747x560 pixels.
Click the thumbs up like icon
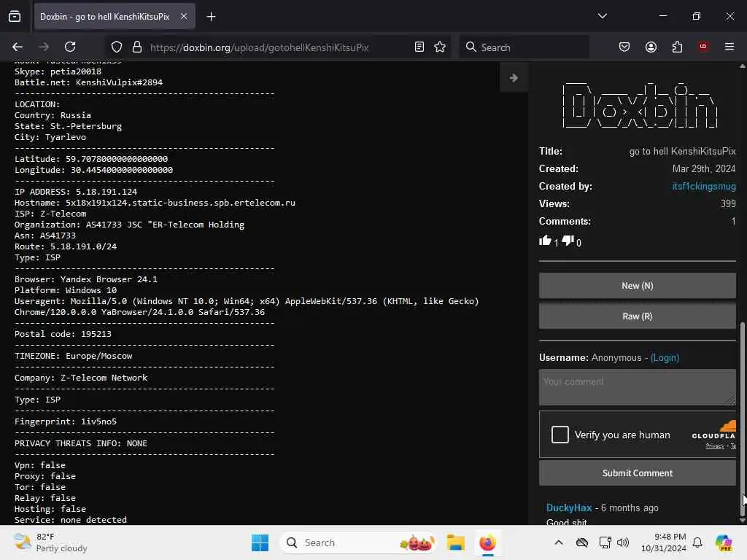click(544, 241)
